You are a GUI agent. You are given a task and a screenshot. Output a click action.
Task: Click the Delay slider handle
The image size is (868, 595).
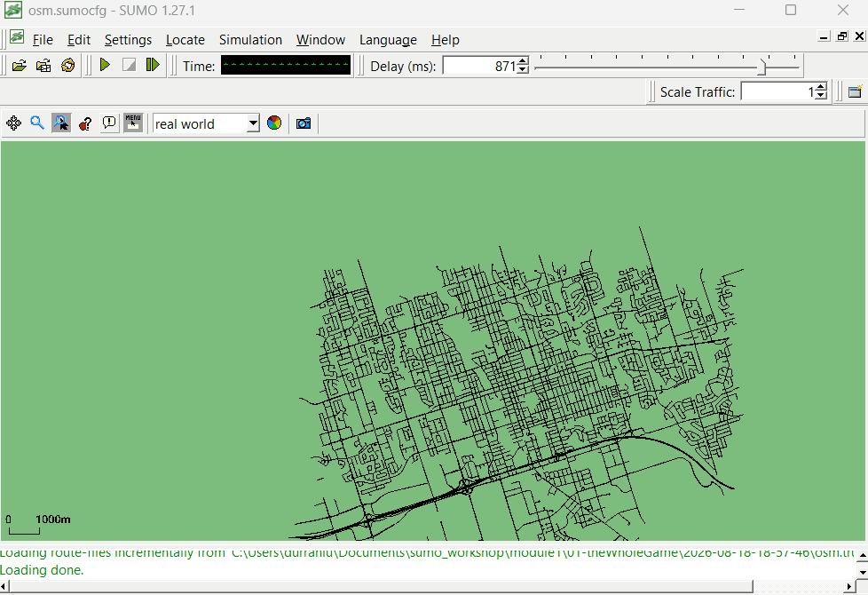click(762, 67)
